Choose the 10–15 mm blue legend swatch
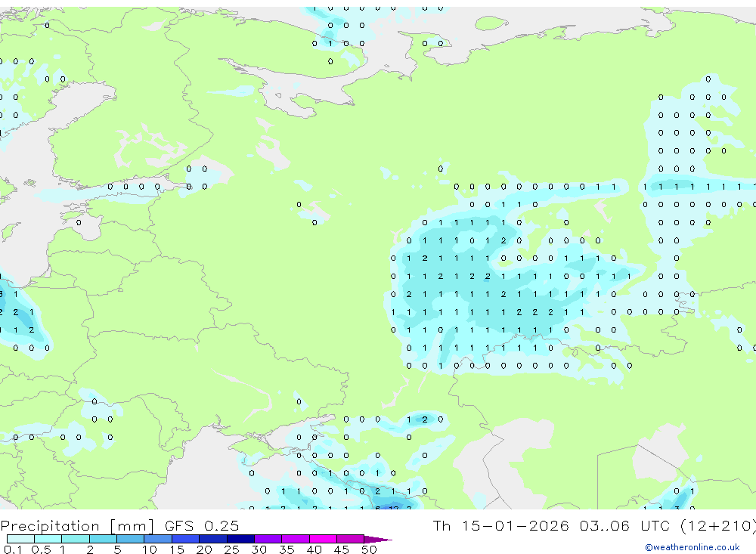Screen dimensions: 756x554 click(158, 539)
